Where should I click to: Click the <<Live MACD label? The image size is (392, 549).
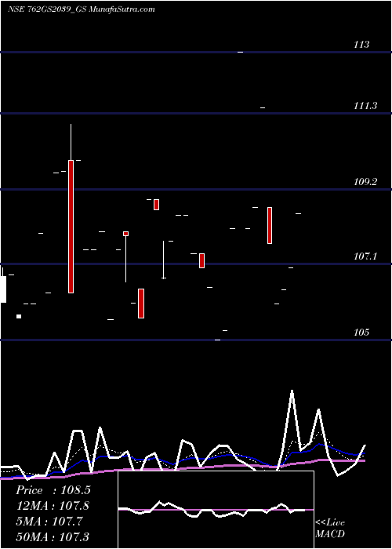click(330, 528)
